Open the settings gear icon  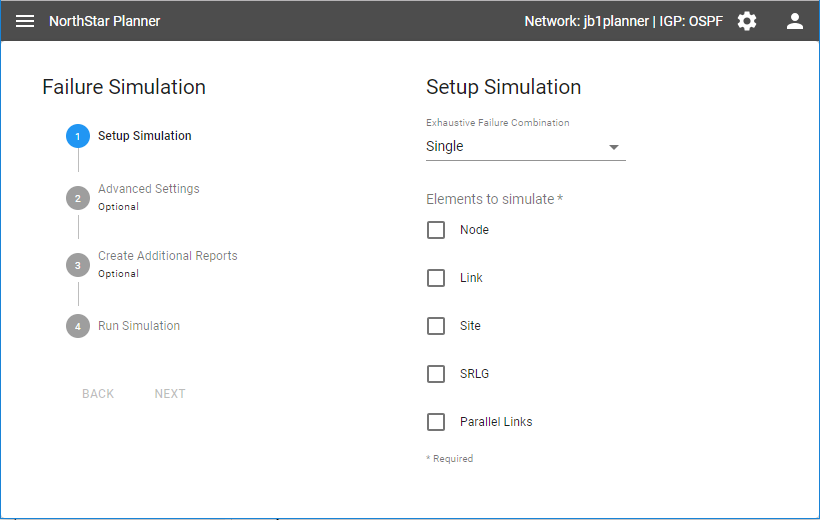coord(747,21)
